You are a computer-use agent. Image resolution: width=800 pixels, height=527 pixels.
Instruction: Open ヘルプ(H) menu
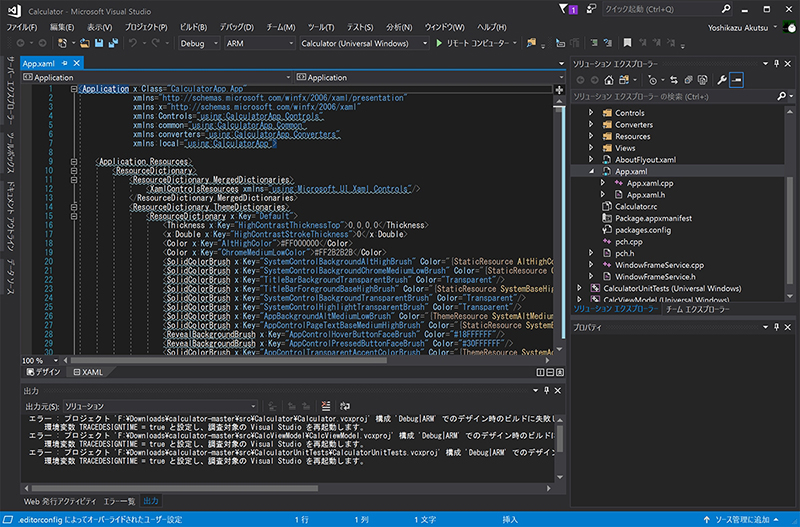coord(492,27)
